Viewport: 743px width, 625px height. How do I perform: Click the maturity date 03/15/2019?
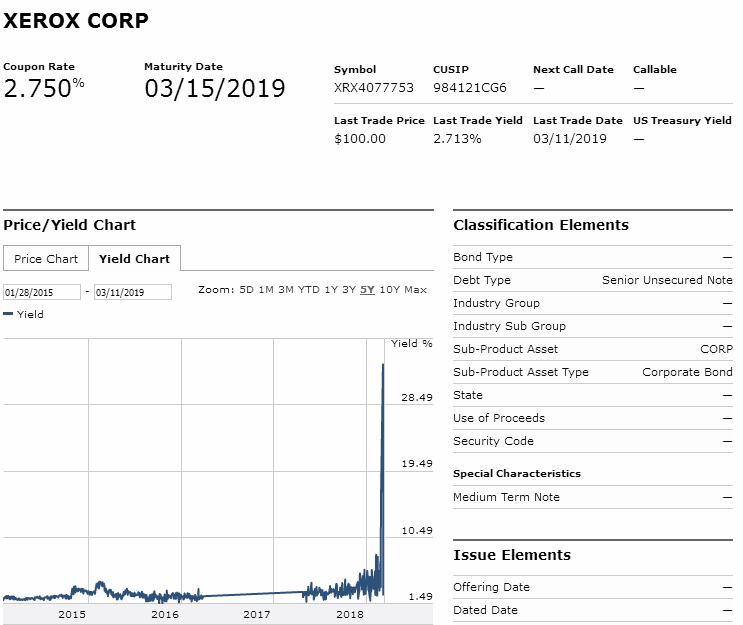point(215,89)
